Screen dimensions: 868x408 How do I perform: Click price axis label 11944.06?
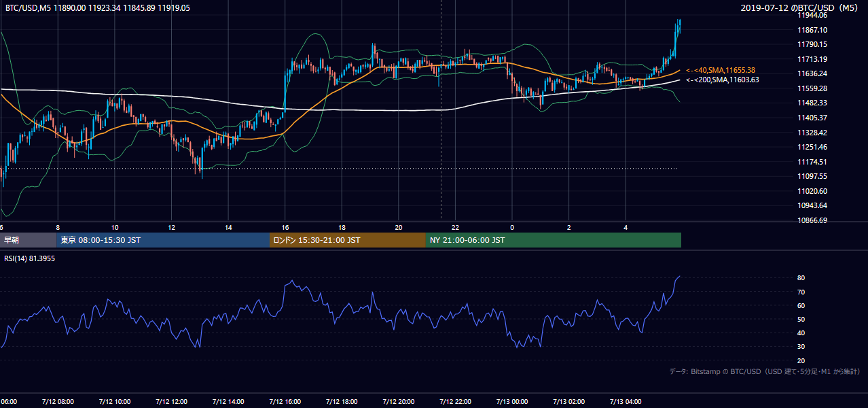[812, 15]
